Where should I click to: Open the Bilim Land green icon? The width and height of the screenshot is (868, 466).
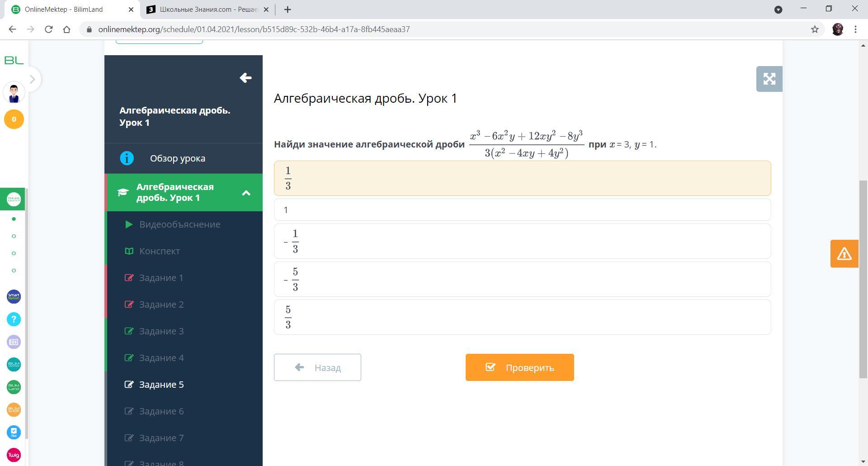click(14, 387)
